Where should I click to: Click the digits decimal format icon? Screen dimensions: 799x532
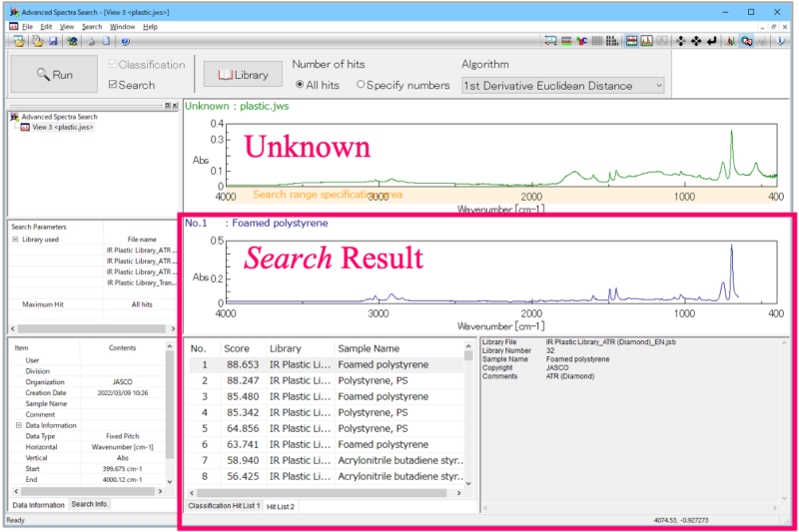coord(612,41)
